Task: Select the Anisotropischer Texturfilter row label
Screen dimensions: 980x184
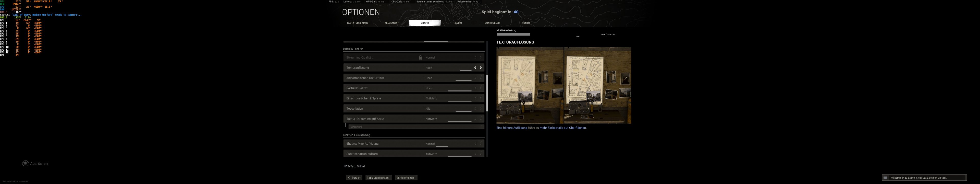Action: 365,78
